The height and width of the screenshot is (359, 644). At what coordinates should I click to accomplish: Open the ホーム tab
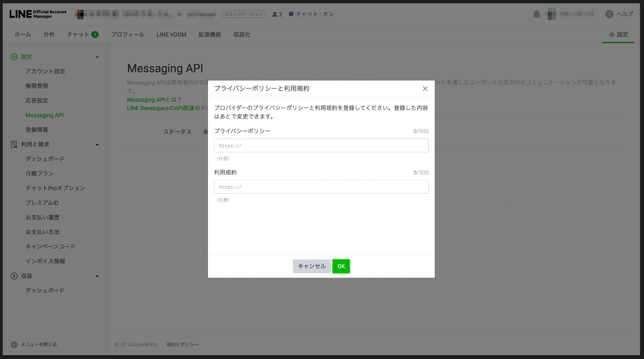click(23, 35)
